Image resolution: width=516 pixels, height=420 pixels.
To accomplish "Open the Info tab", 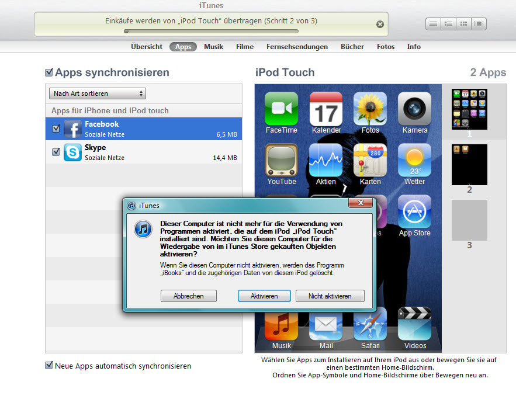I will [x=414, y=47].
